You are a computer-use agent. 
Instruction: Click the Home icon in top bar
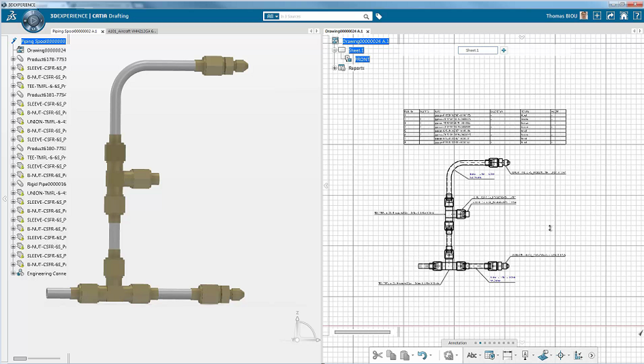pyautogui.click(x=624, y=16)
